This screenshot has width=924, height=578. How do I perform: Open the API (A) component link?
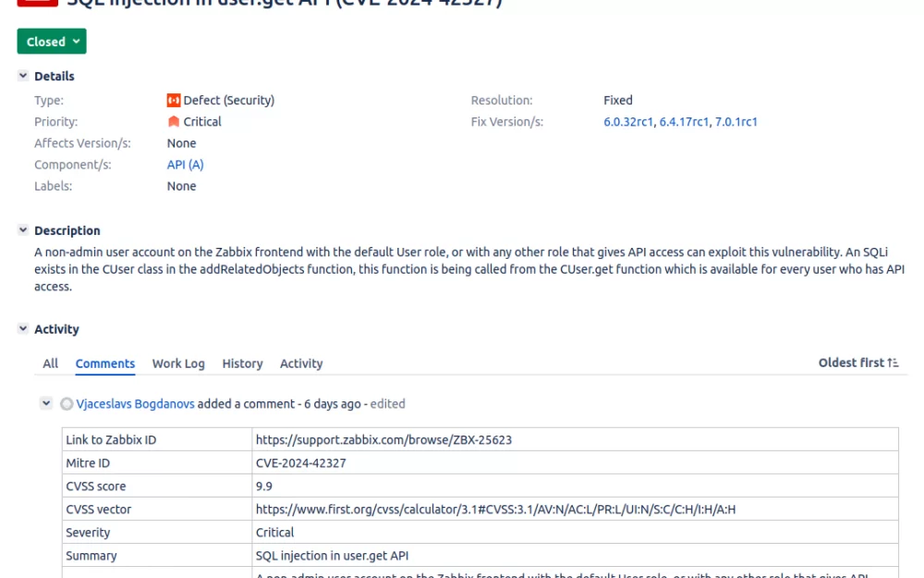click(x=185, y=165)
